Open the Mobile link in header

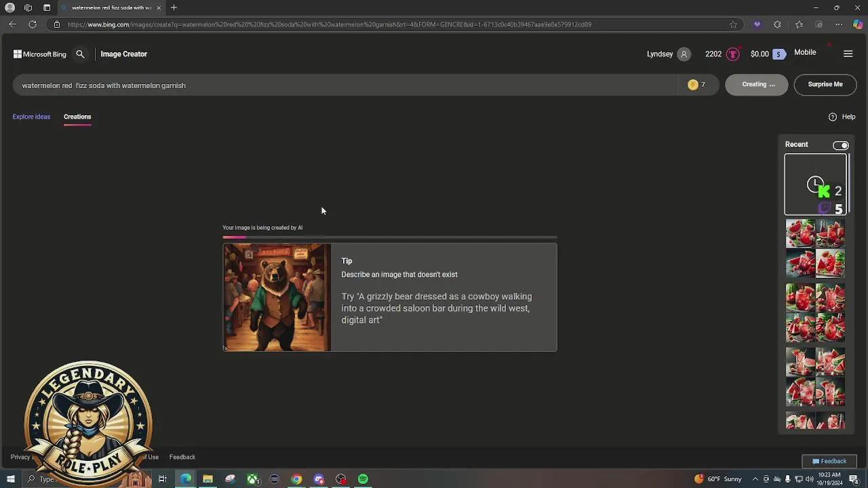pyautogui.click(x=805, y=52)
